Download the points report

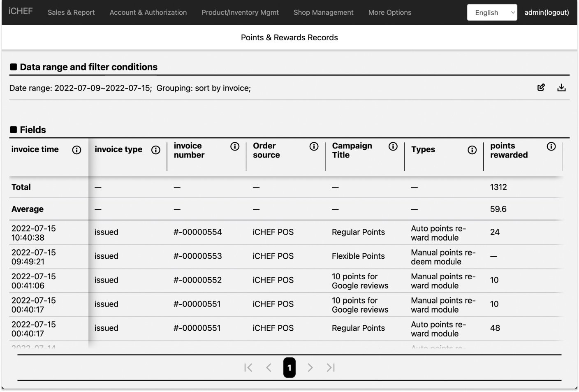coord(561,87)
